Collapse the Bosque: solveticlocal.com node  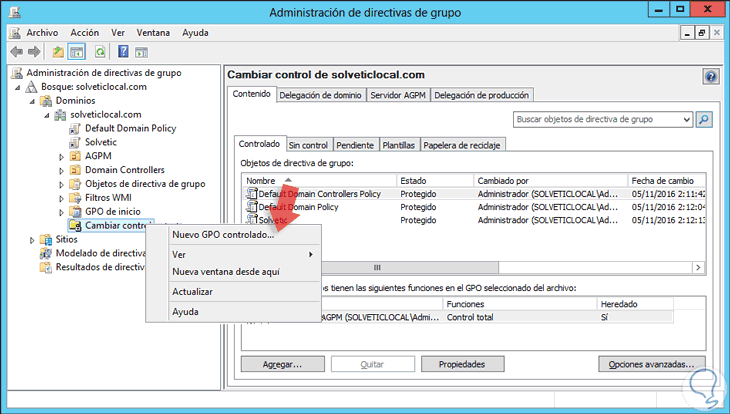18,87
